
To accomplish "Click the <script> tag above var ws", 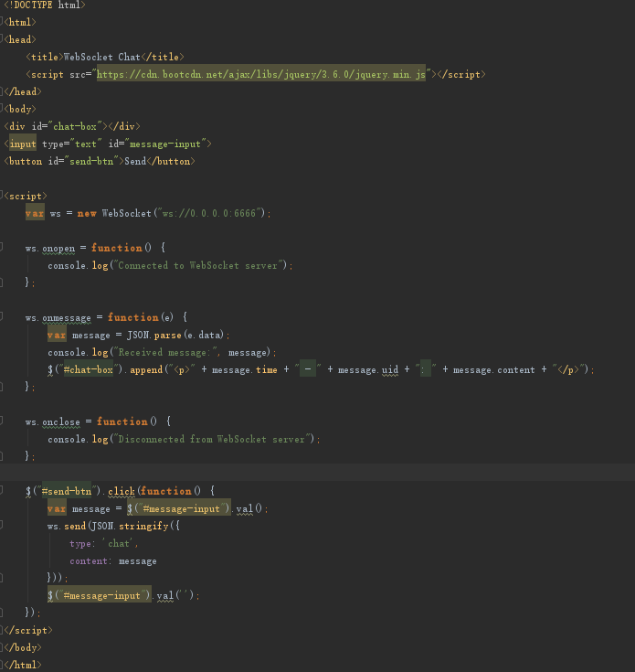I will point(26,197).
